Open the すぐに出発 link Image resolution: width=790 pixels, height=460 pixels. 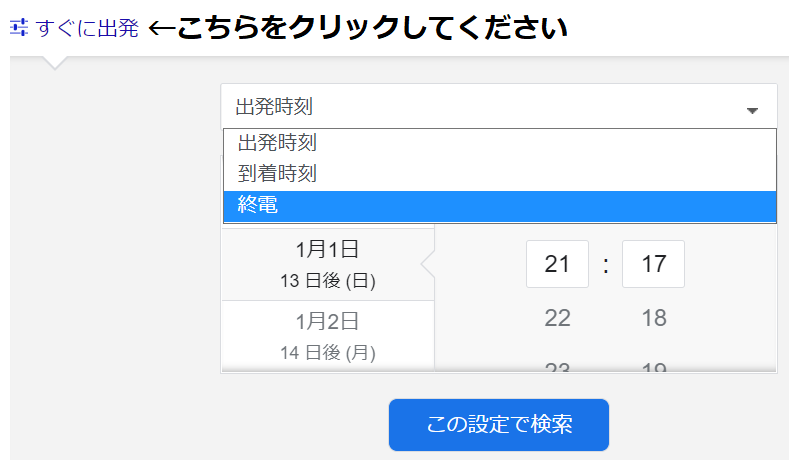pos(86,28)
